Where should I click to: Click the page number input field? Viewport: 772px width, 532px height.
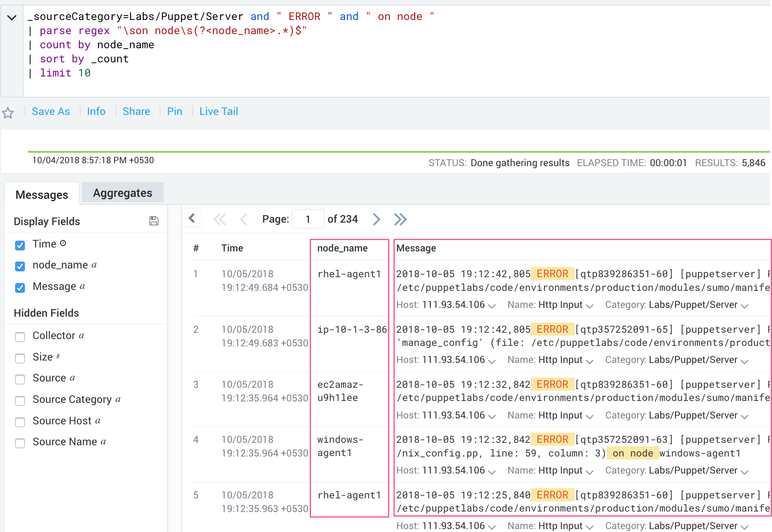pyautogui.click(x=308, y=219)
